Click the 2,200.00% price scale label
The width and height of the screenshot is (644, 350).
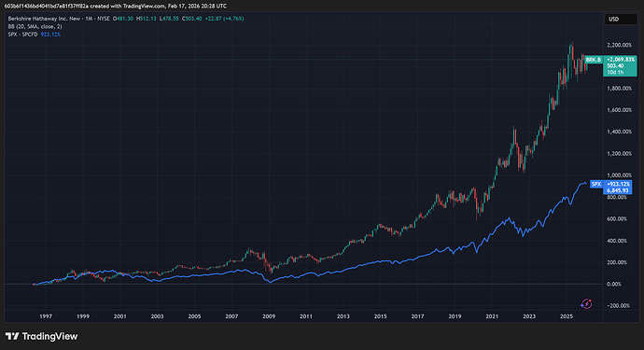click(619, 45)
